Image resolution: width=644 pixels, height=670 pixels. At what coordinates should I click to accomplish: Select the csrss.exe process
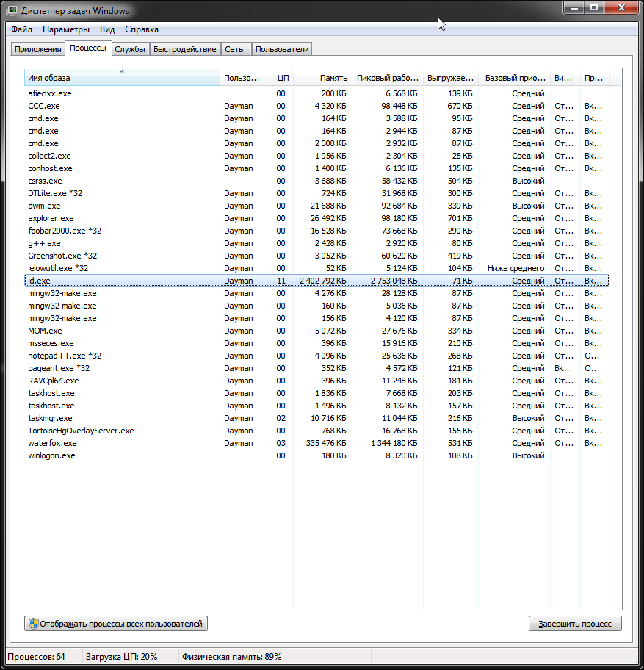point(316,181)
